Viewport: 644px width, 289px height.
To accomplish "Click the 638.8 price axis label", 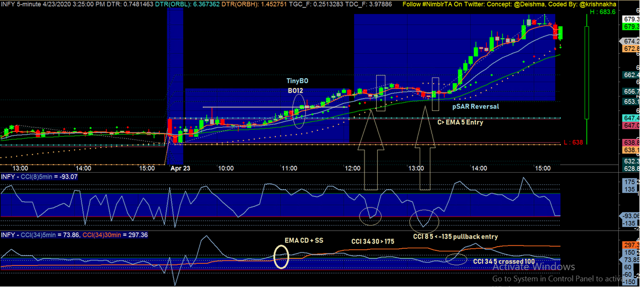I will pyautogui.click(x=631, y=143).
